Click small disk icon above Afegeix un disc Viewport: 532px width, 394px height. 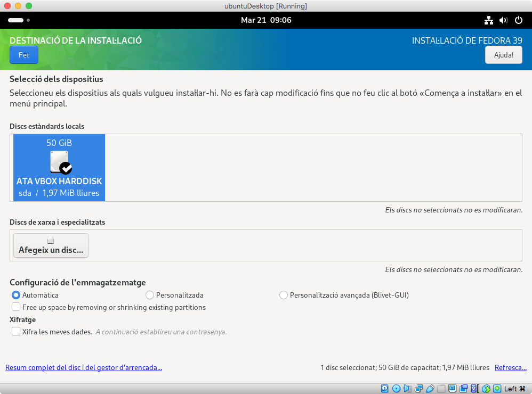point(51,240)
